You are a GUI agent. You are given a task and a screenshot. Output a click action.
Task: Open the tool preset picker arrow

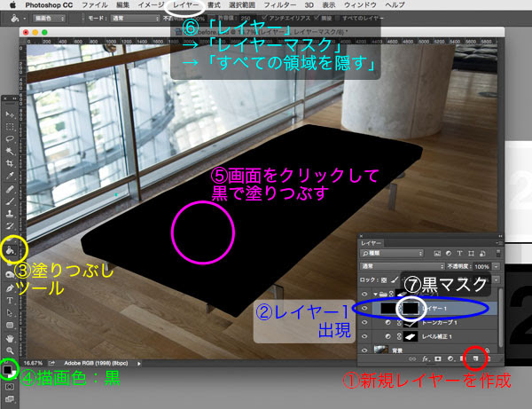coord(25,19)
